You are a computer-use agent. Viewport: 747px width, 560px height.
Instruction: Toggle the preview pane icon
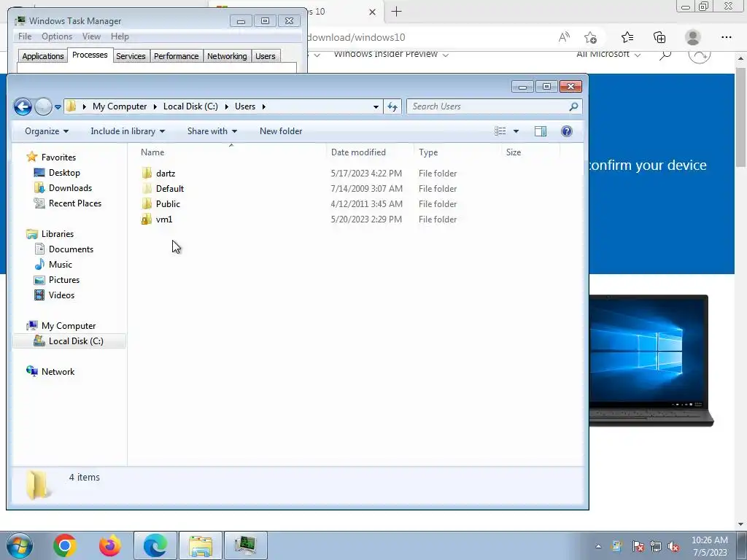(x=541, y=131)
